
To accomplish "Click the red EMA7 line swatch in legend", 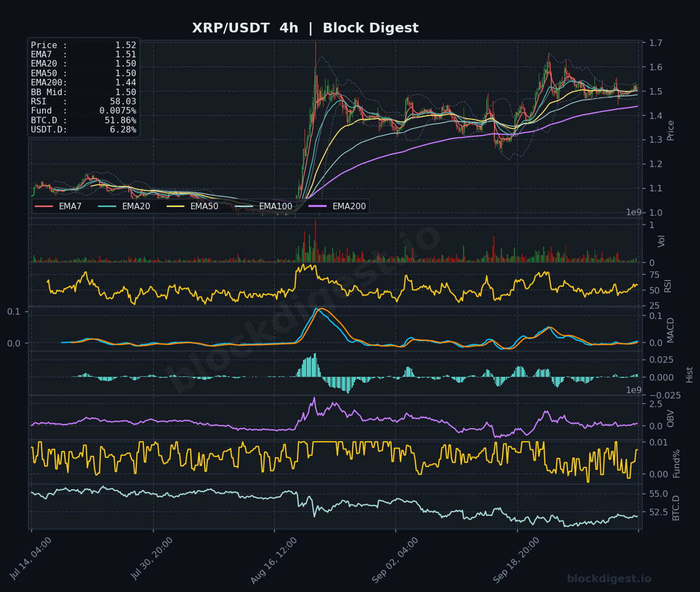I will 44,206.
